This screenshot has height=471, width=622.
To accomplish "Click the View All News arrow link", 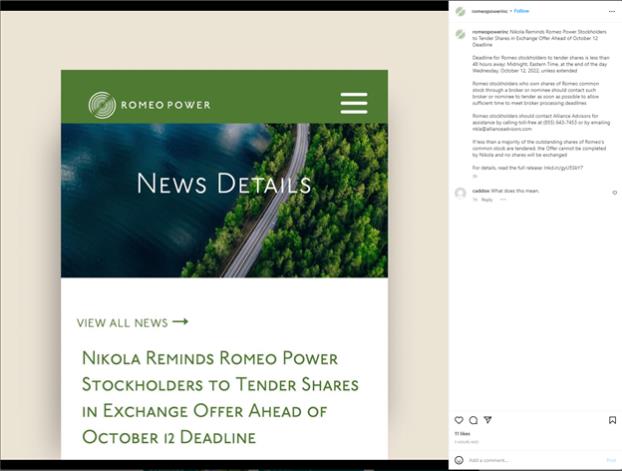I will pos(132,322).
